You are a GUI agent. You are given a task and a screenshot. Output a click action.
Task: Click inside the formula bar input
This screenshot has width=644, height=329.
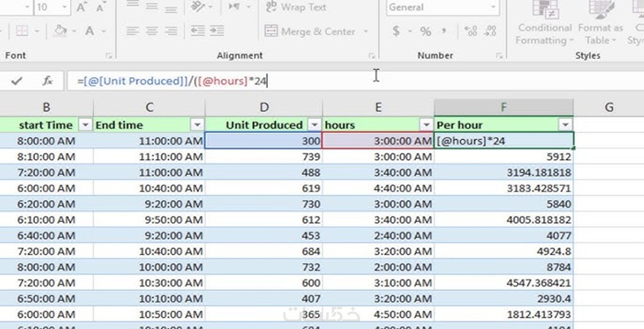coord(355,81)
